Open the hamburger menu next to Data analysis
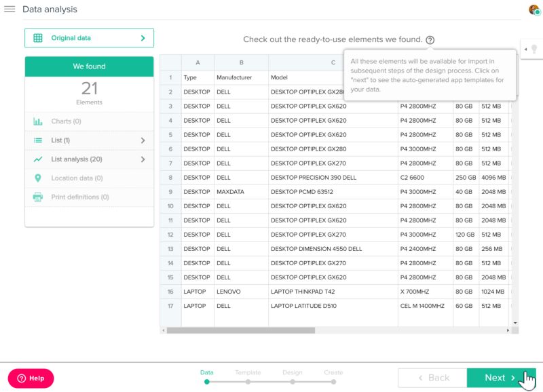 pyautogui.click(x=11, y=9)
